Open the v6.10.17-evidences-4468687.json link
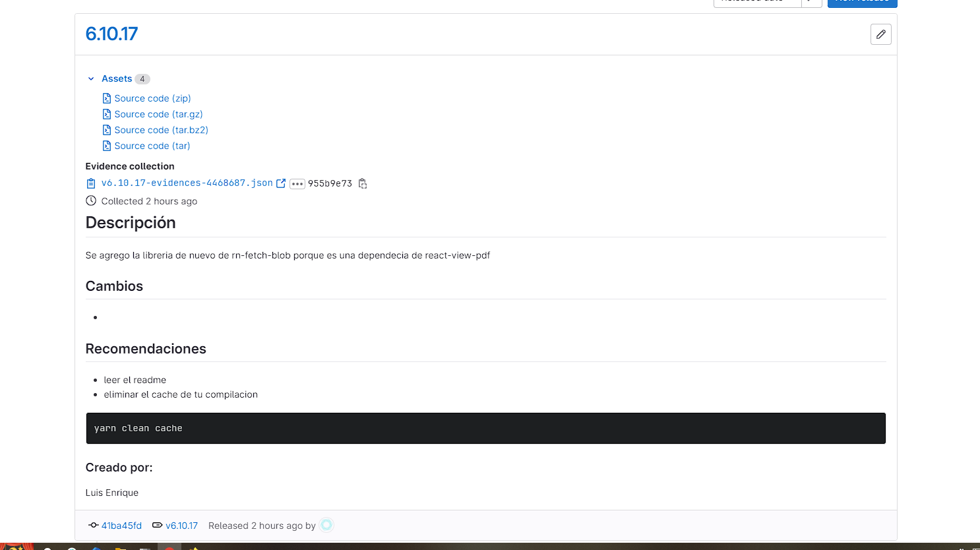The height and width of the screenshot is (550, 980). click(x=187, y=183)
